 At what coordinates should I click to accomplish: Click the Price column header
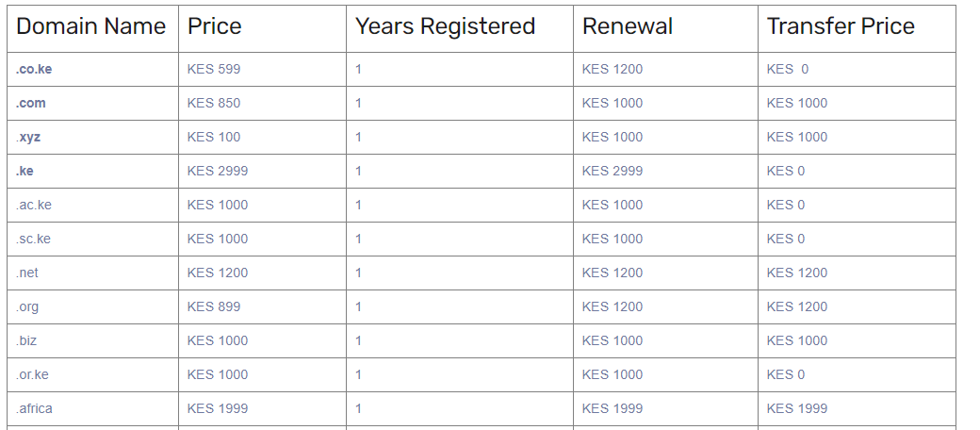tap(215, 26)
